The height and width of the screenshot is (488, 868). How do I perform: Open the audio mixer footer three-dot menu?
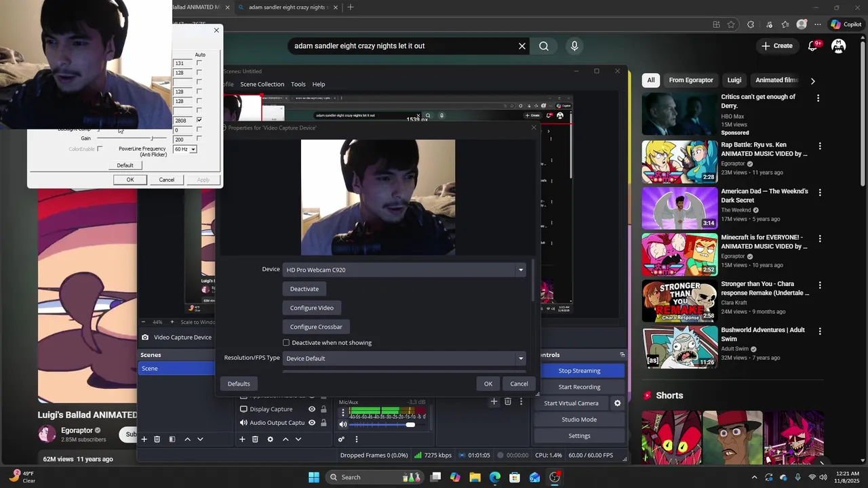point(357,439)
